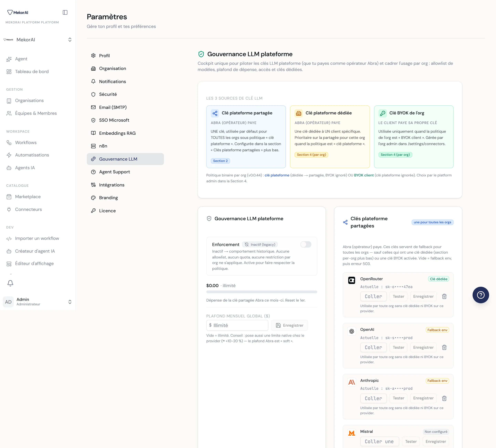Go to Notifications settings
The height and width of the screenshot is (448, 496).
click(125, 82)
